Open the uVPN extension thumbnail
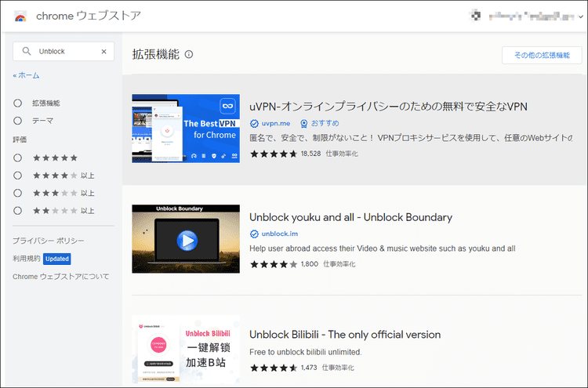 coord(186,129)
